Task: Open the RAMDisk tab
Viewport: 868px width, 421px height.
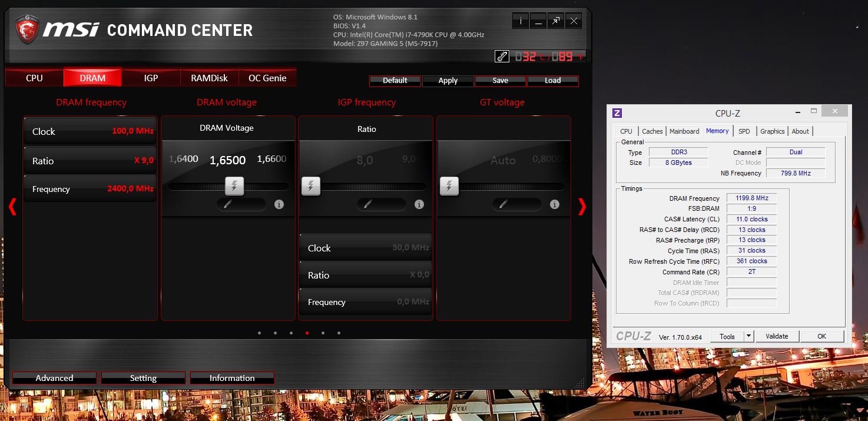Action: (x=209, y=78)
